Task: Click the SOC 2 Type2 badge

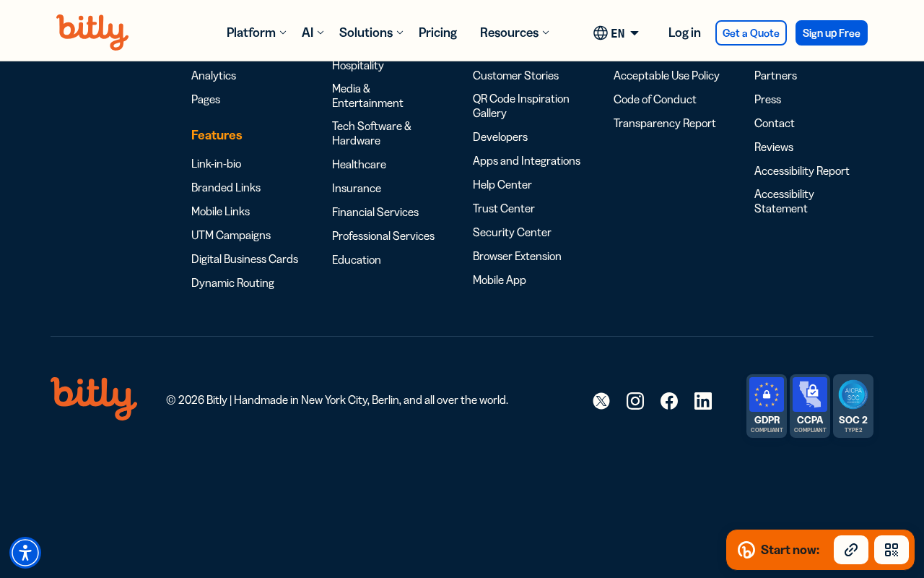Action: point(853,406)
